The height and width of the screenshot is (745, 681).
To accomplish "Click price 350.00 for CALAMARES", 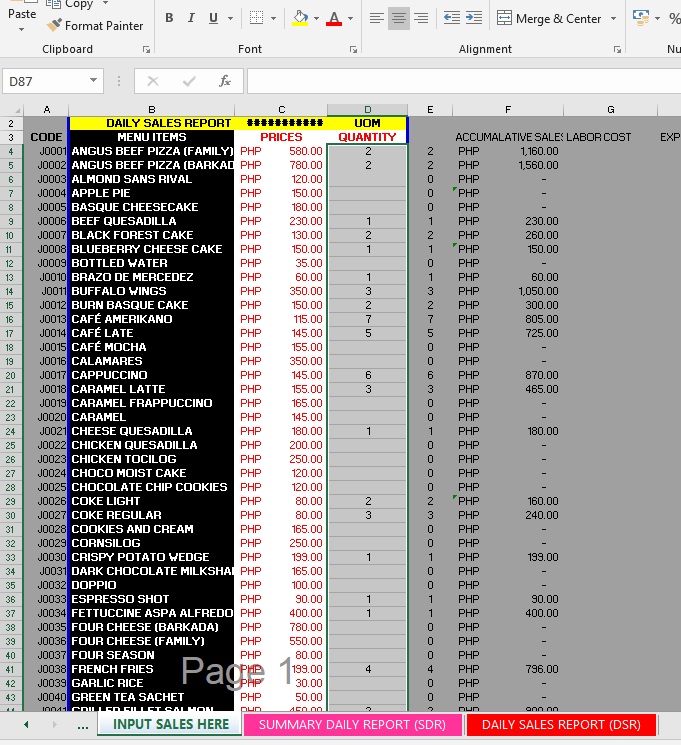I will 281,361.
